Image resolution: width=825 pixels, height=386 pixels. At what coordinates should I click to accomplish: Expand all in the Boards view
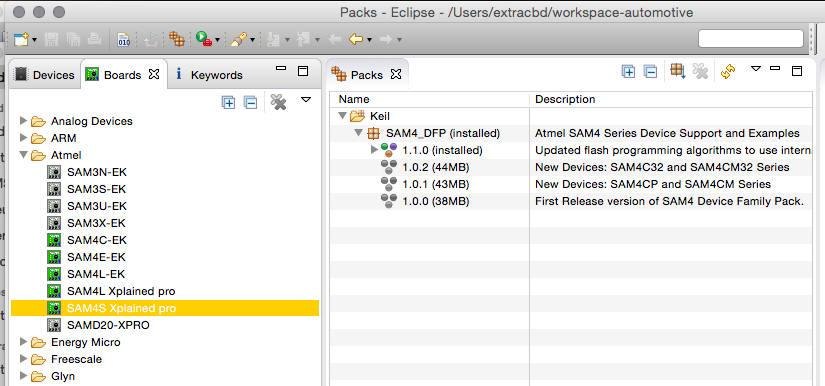point(228,103)
